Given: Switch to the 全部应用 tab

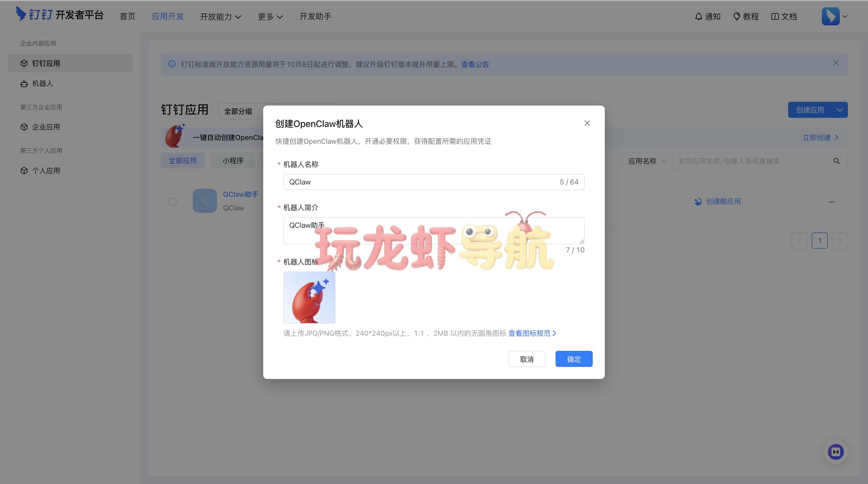Looking at the screenshot, I should [183, 161].
